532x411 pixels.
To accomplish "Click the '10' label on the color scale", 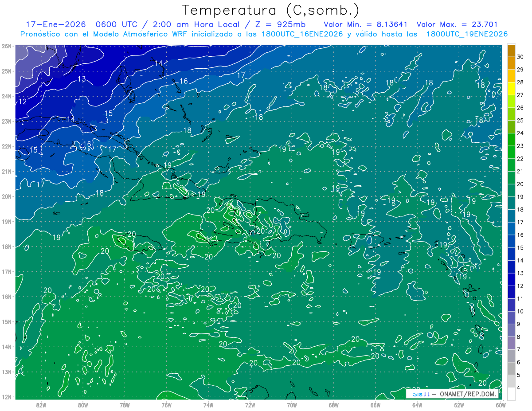I will [x=520, y=311].
